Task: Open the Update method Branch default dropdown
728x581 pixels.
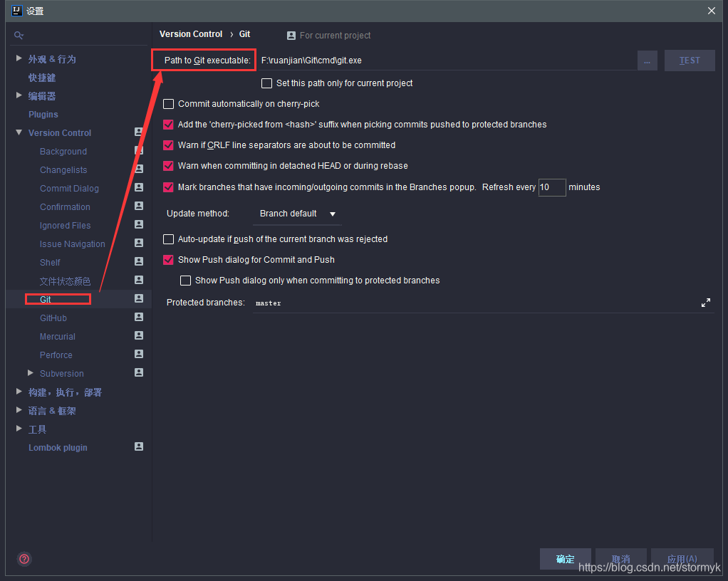Action: click(297, 214)
